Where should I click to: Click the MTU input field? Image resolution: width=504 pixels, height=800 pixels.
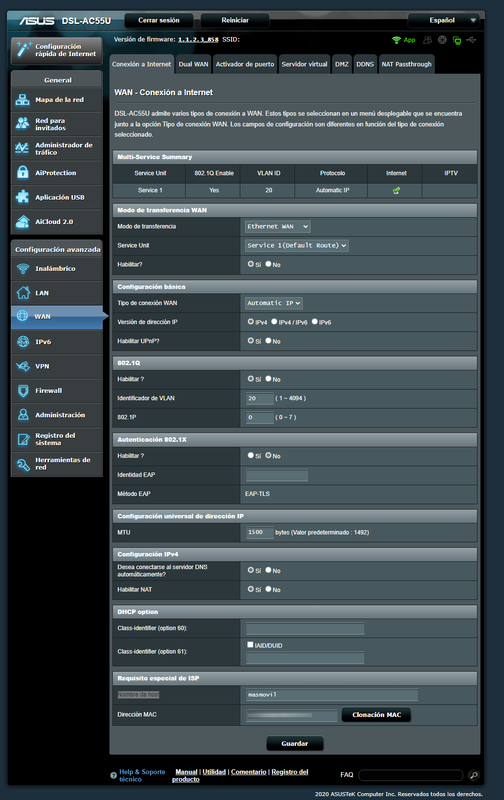coord(260,533)
